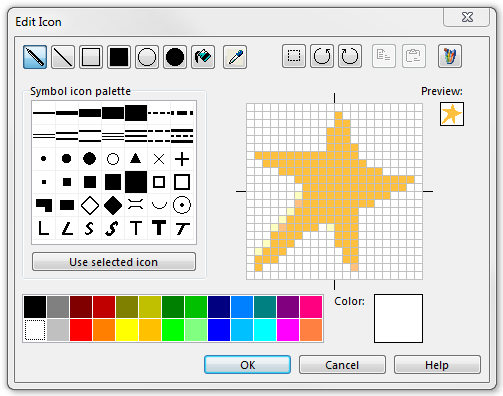Pick the navy blue color swatch
Viewport: 503px width, 396px height.
(x=219, y=307)
